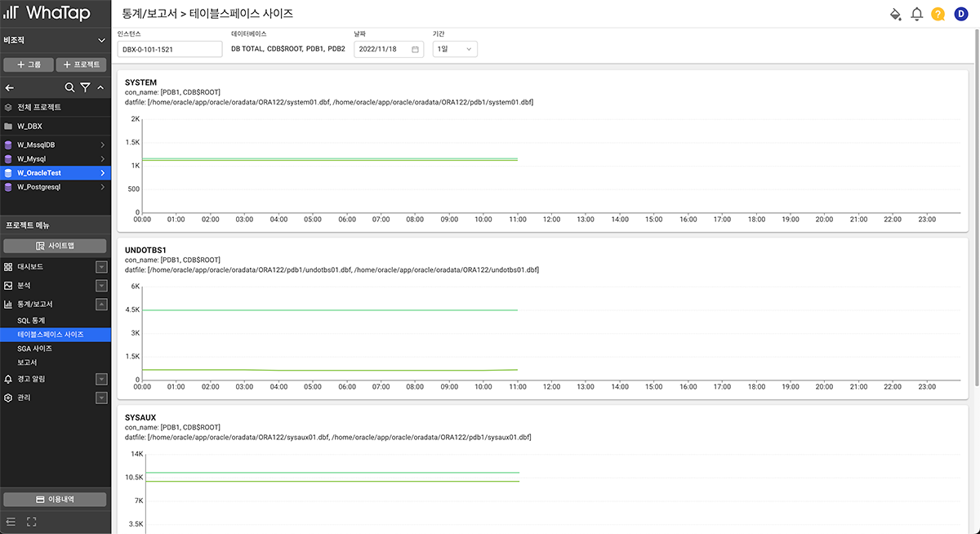Select 전체 프로젝트 in sidebar
The height and width of the screenshot is (534, 980).
(x=55, y=107)
